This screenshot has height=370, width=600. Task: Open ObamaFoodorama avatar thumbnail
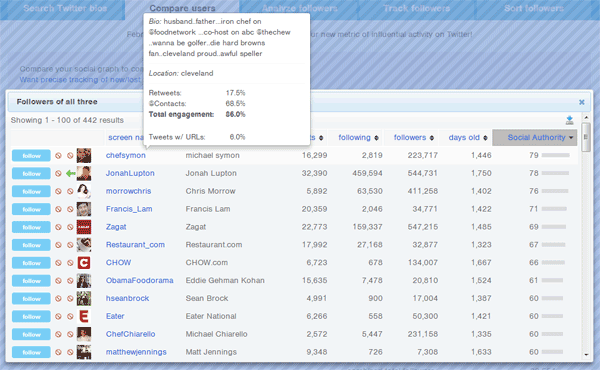84,281
